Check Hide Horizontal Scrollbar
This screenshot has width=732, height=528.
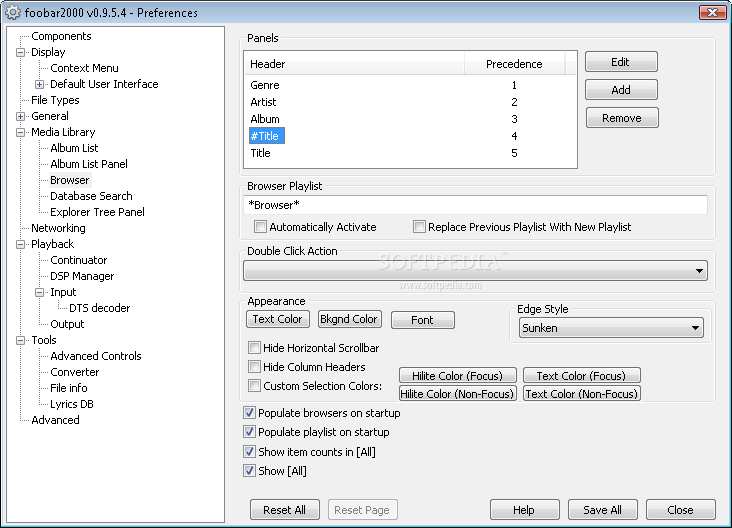point(254,348)
